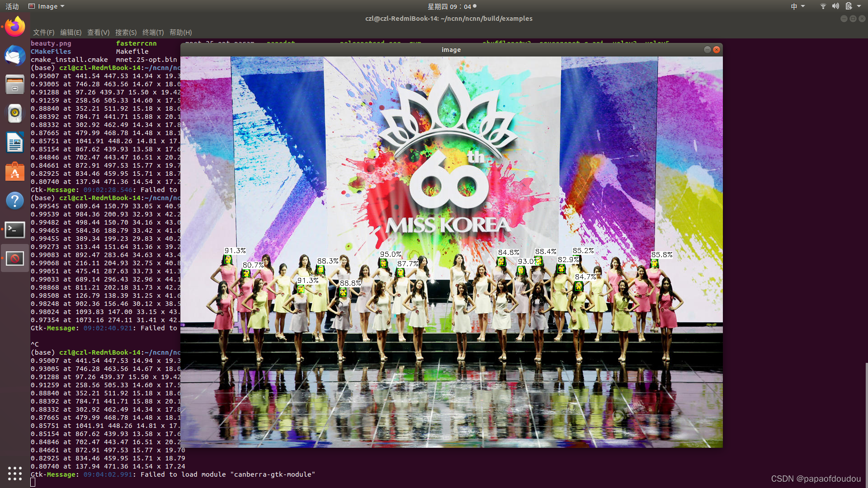Image resolution: width=868 pixels, height=488 pixels.
Task: Open the input method 中 indicator
Action: [797, 6]
